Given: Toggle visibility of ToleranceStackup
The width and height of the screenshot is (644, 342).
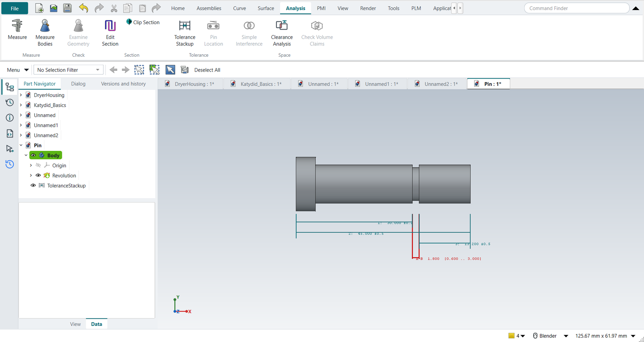Looking at the screenshot, I should pos(33,185).
